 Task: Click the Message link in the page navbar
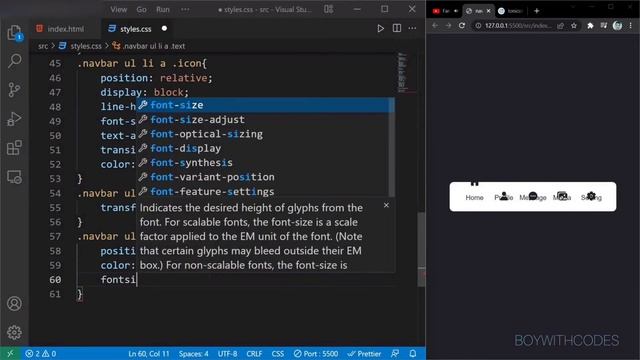533,197
